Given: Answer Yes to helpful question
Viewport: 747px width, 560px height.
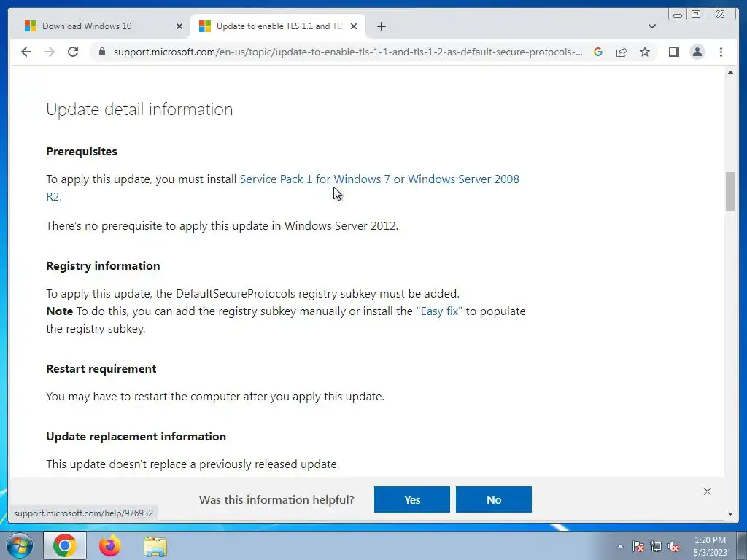Looking at the screenshot, I should coord(412,499).
